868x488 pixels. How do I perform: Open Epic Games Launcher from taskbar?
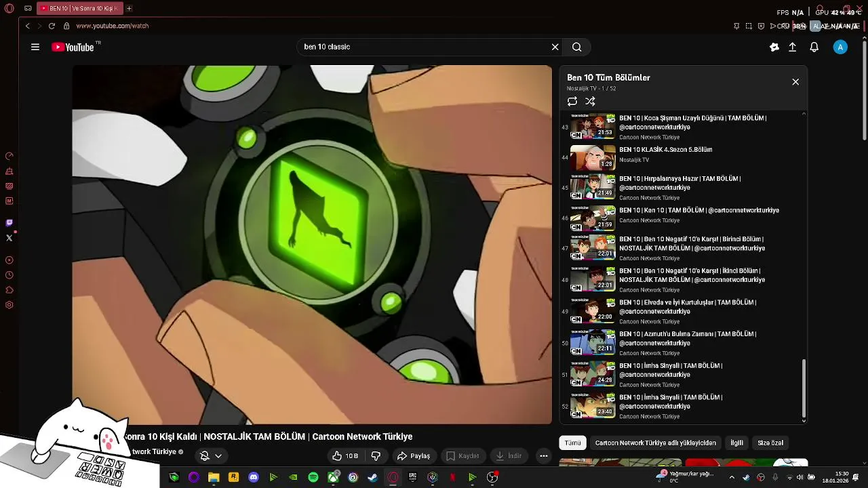(412, 477)
